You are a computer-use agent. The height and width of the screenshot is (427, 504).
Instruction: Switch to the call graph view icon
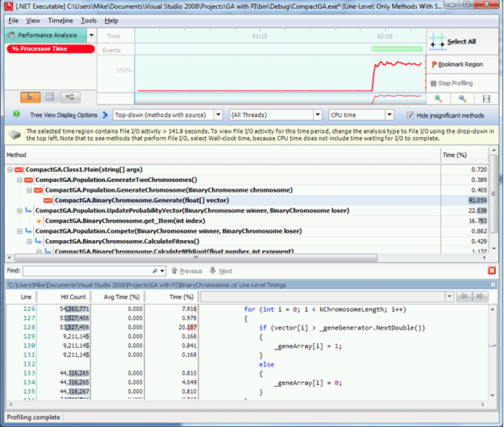(x=69, y=97)
